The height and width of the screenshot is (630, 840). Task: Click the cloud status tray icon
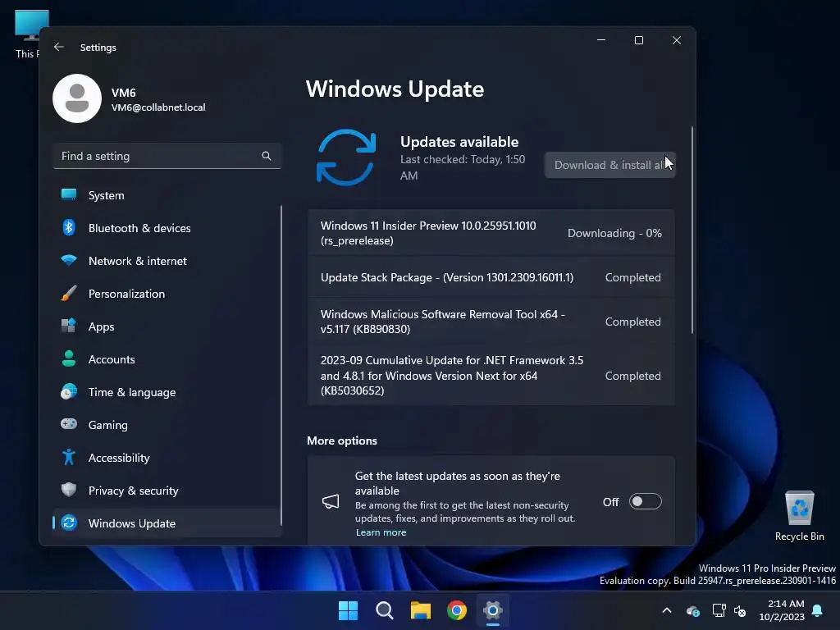[x=693, y=610]
